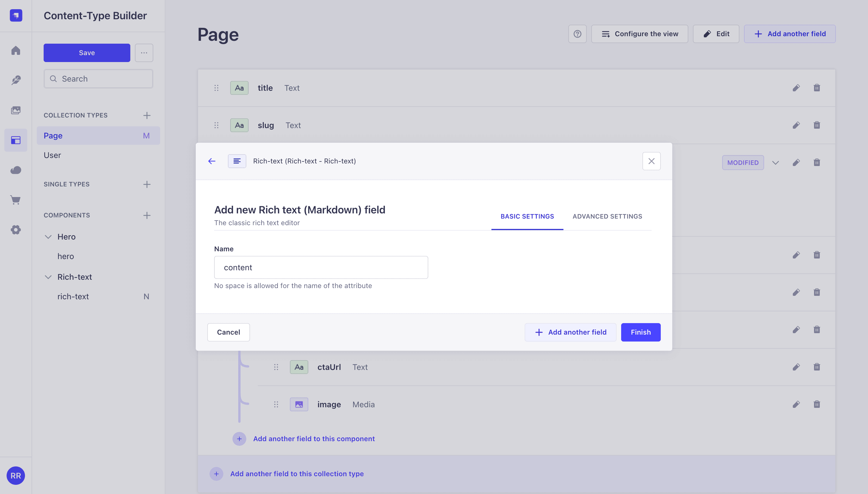The width and height of the screenshot is (868, 494).
Task: Open the Marketplace cart icon
Action: pos(15,200)
